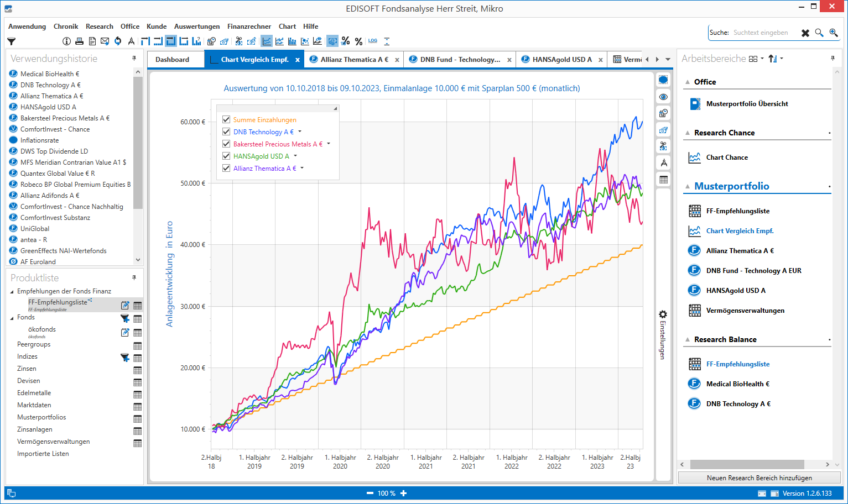The width and height of the screenshot is (848, 504).
Task: Uncheck Summe Einzahlungen in the legend
Action: 226,119
